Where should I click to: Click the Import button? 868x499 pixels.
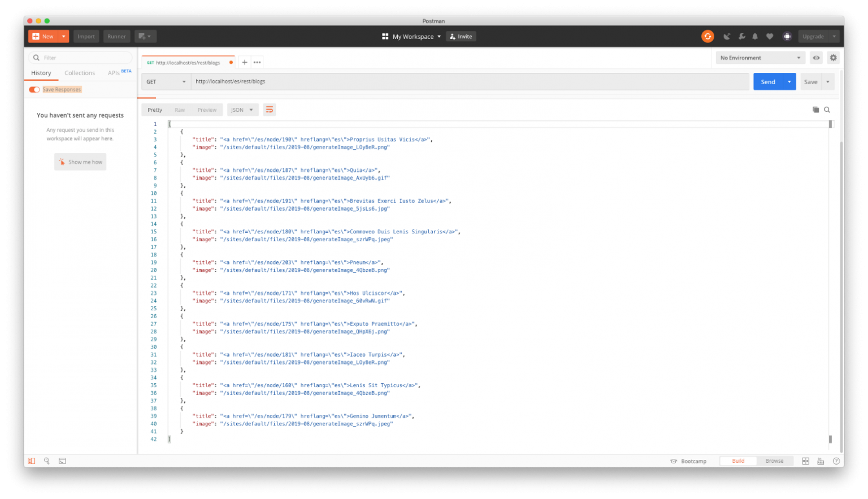86,37
